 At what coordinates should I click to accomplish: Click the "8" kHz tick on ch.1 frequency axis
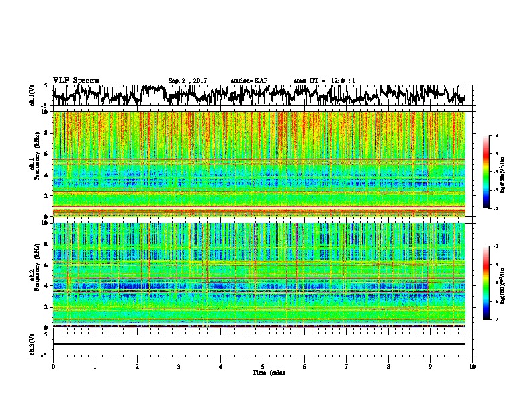[47, 133]
